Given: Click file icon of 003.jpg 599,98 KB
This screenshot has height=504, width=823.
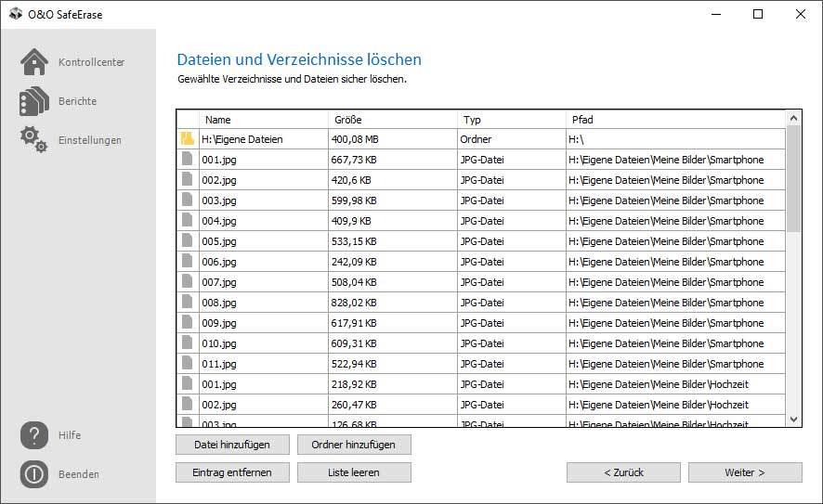Looking at the screenshot, I should click(x=188, y=200).
